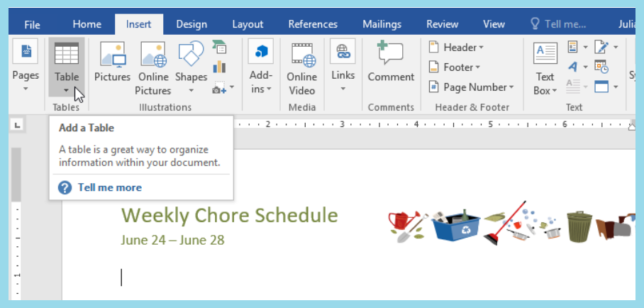The width and height of the screenshot is (644, 308).
Task: Click the Signature Line icon
Action: 601,47
